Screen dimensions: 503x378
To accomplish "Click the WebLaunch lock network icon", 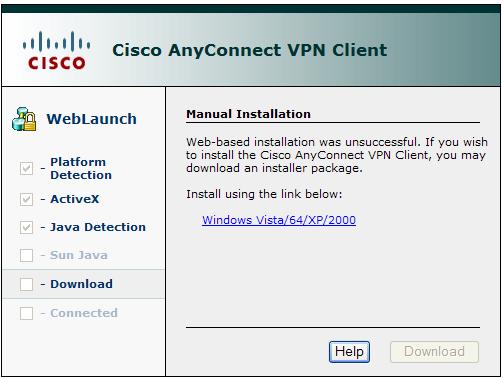I will click(24, 119).
